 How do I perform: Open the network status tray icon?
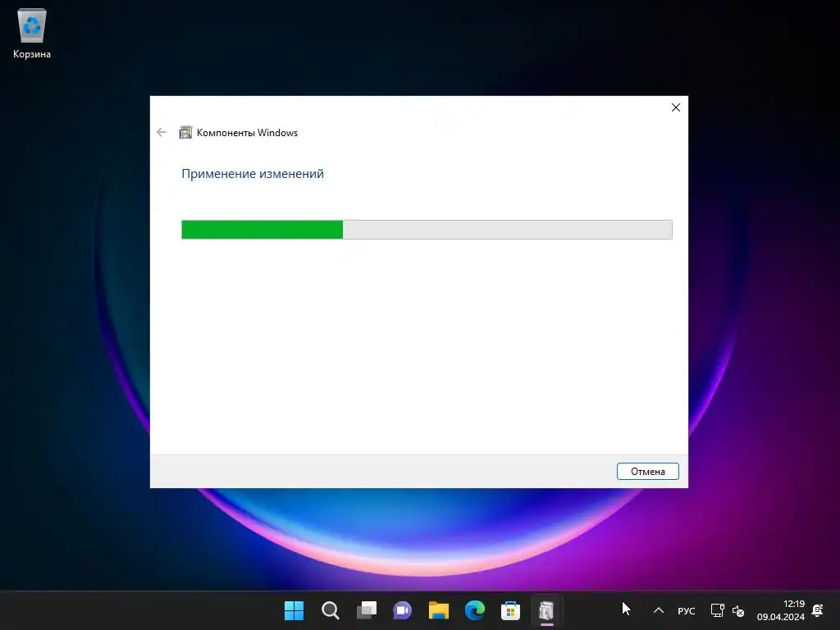coord(717,610)
